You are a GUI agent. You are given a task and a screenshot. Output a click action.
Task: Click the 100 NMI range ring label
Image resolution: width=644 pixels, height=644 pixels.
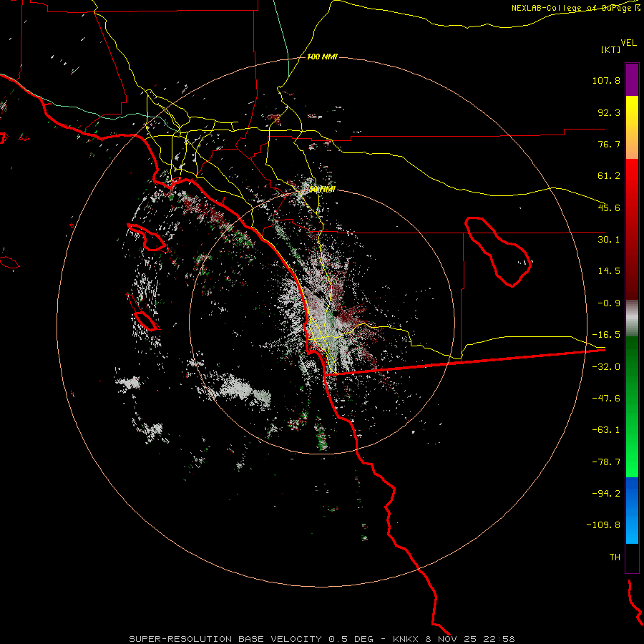coord(323,57)
